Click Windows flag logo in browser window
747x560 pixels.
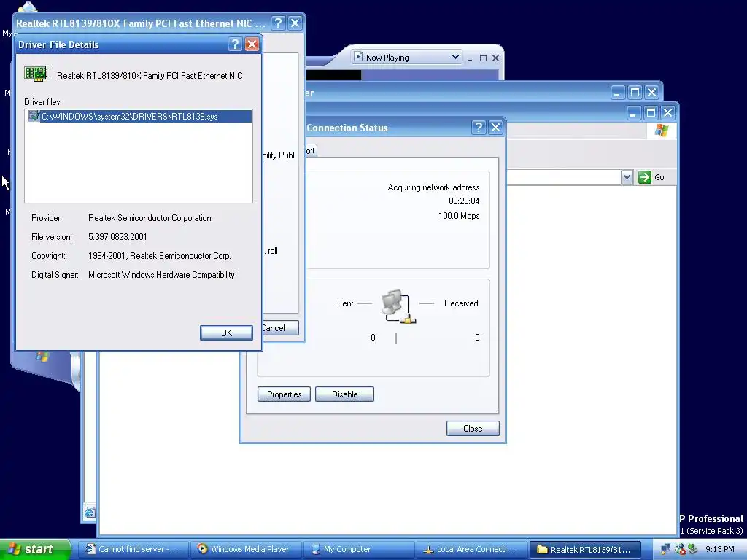click(x=661, y=130)
